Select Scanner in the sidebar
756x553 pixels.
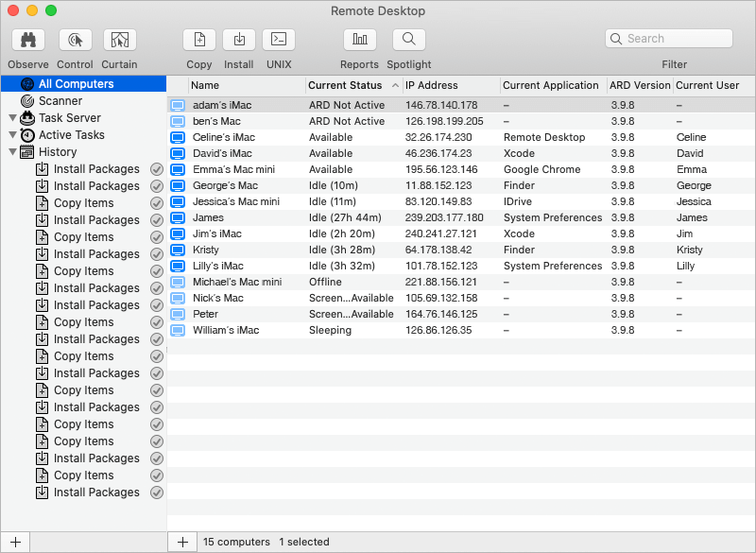(x=60, y=101)
